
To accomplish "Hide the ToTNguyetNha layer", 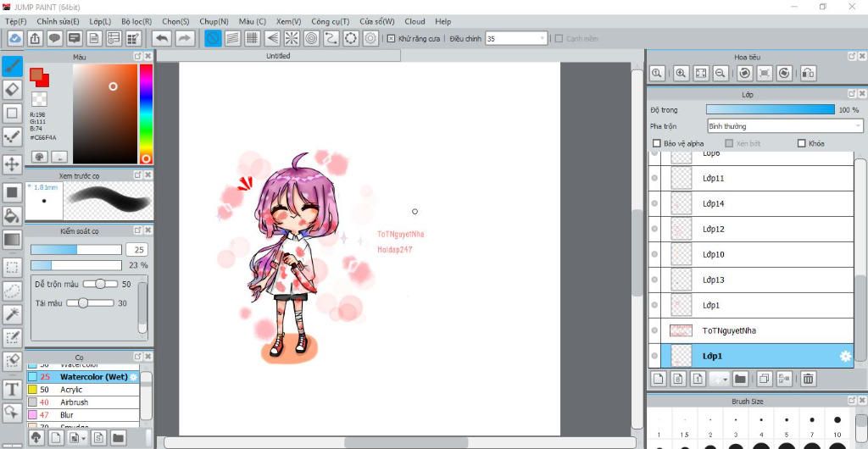I will tap(654, 330).
